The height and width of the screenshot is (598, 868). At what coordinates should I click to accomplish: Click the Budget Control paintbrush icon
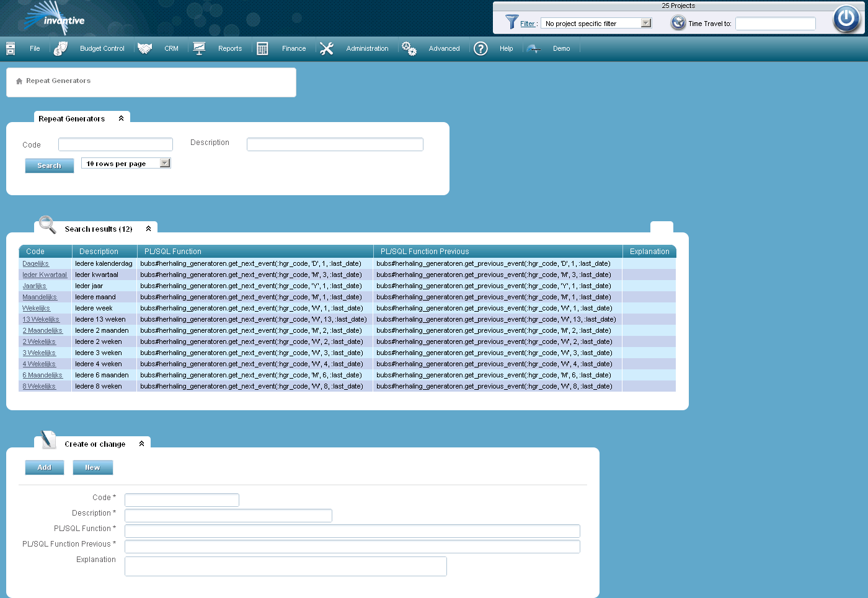60,48
